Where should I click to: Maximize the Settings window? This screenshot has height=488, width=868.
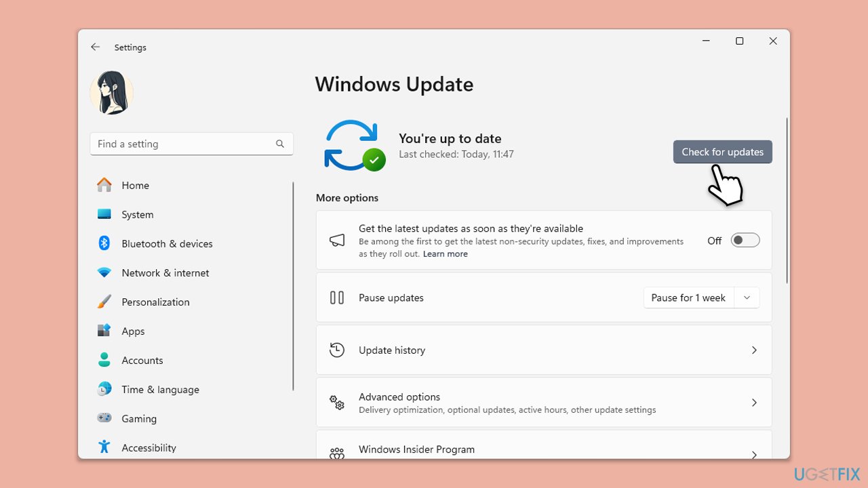tap(739, 41)
